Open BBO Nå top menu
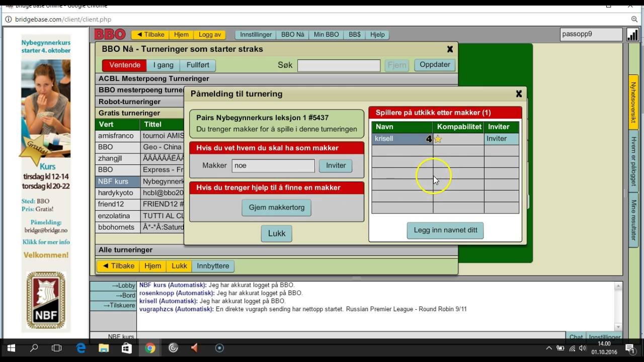Image resolution: width=644 pixels, height=362 pixels. [293, 35]
